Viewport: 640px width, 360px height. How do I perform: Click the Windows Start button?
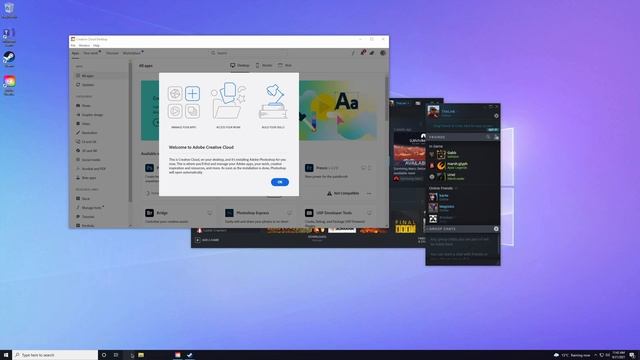click(6, 355)
